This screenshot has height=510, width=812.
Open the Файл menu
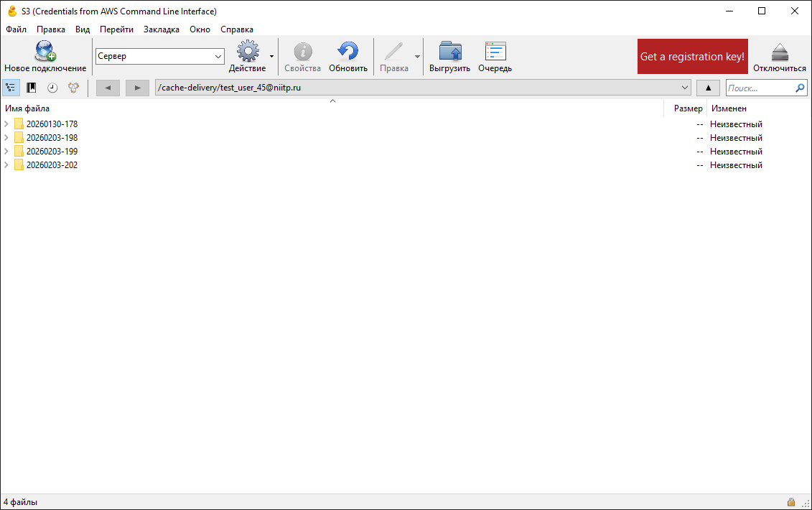click(16, 29)
